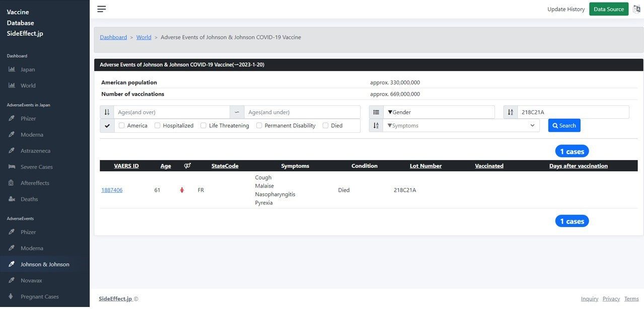Click the A-Z sort icon before lot number field
This screenshot has height=309, width=644.
tap(511, 112)
